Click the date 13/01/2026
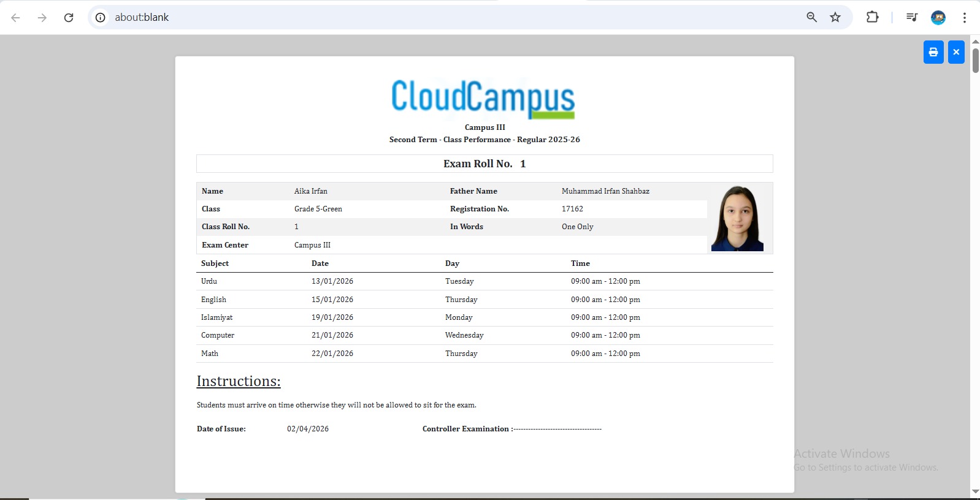Image resolution: width=980 pixels, height=500 pixels. (x=332, y=281)
